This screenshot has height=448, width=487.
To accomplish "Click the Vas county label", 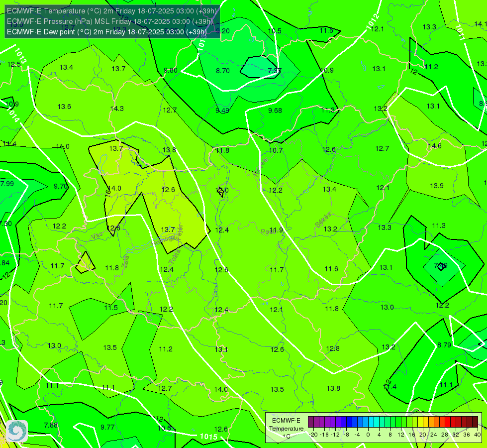I will [97, 236].
